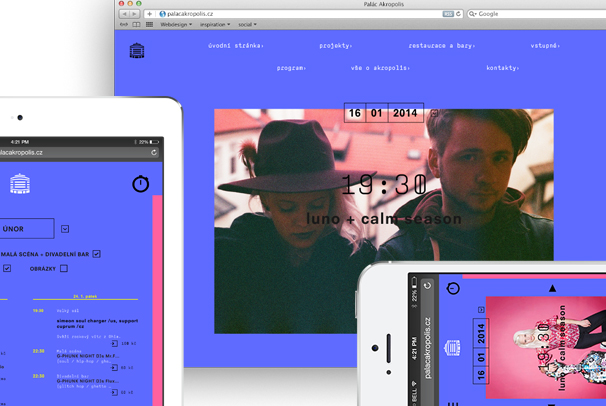Tap the reload icon in the tablet address bar
The image size is (606, 406).
[154, 153]
